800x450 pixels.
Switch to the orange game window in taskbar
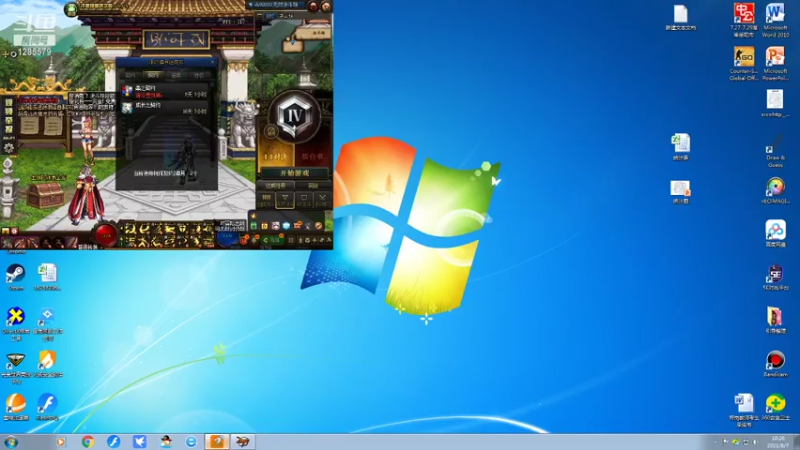217,442
